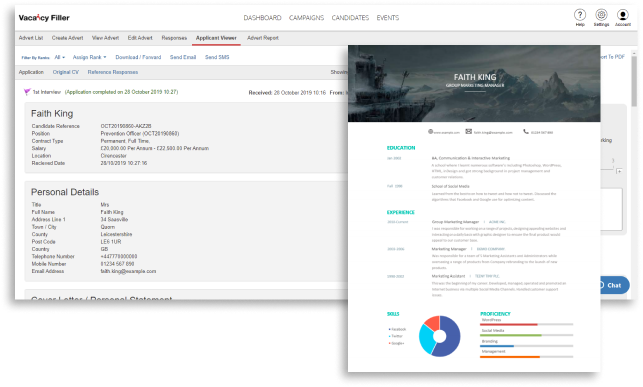Click the EDUCATION heading on the CV
The height and width of the screenshot is (387, 643).
tap(401, 148)
